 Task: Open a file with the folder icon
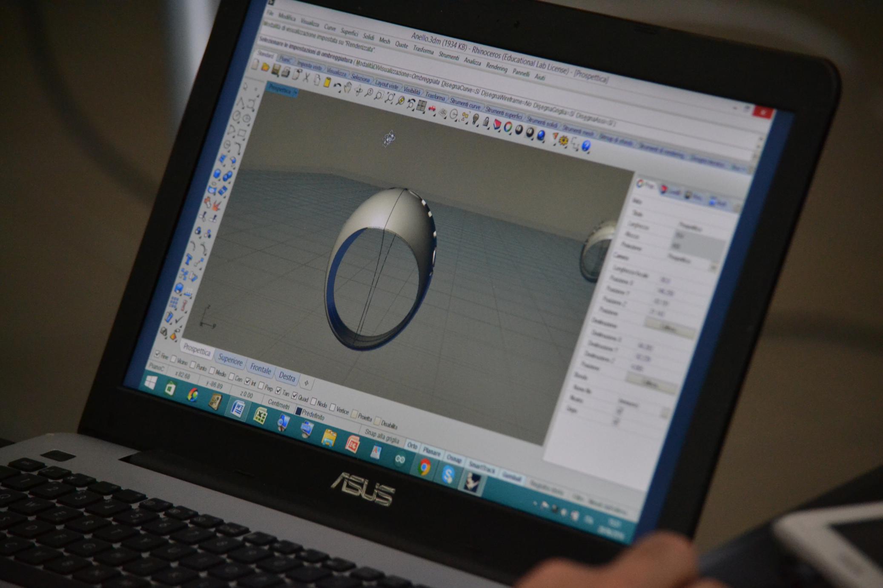(265, 67)
